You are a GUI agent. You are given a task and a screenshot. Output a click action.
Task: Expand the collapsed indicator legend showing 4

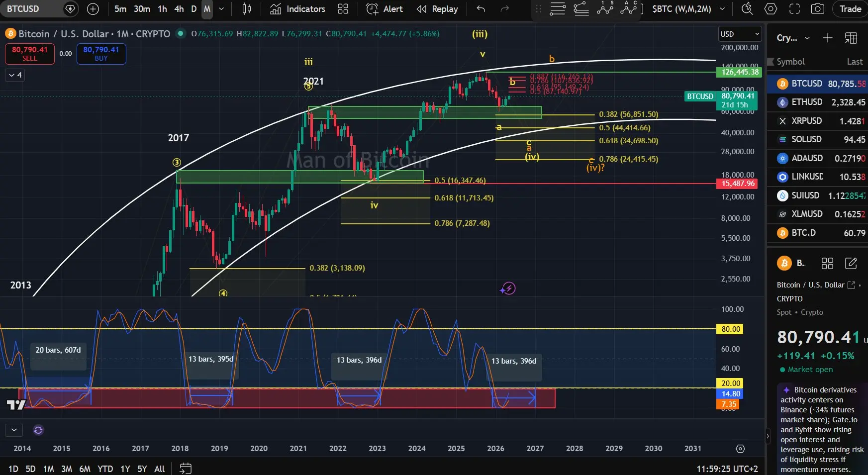tap(15, 75)
